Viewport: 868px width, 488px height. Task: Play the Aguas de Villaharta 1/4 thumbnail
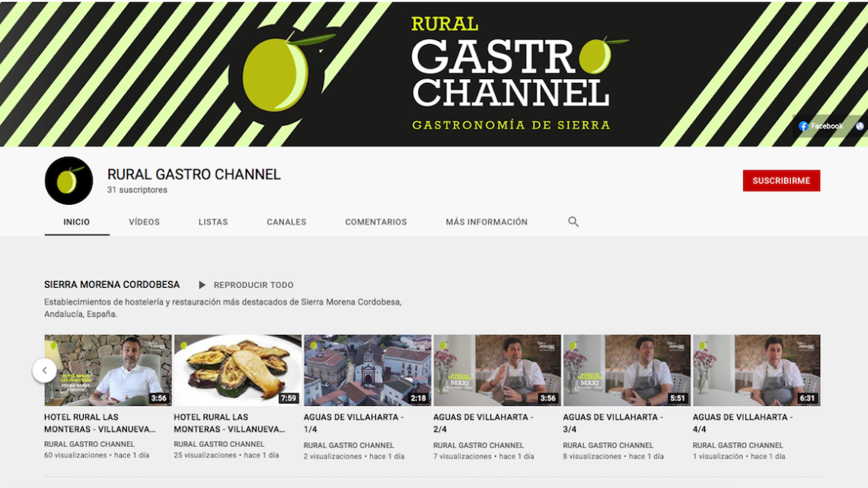click(368, 370)
